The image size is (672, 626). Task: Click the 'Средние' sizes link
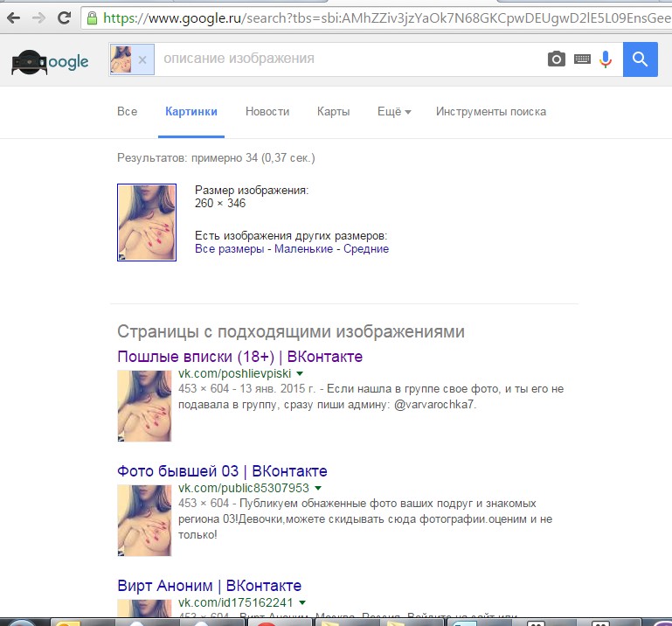click(x=366, y=248)
